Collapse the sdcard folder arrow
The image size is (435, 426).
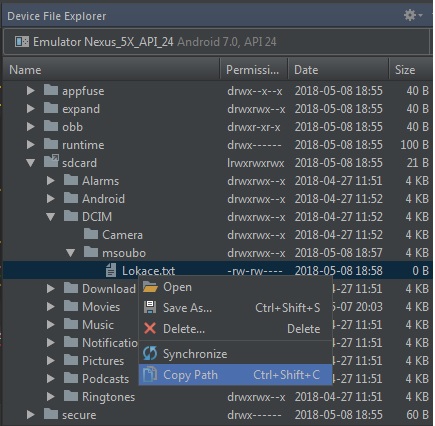[31, 163]
